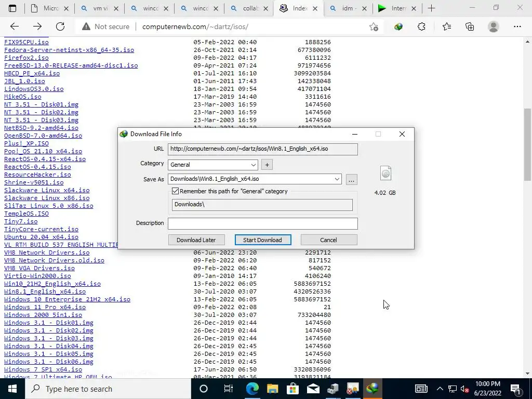
Task: Switch to the Intern tab
Action: 397,8
